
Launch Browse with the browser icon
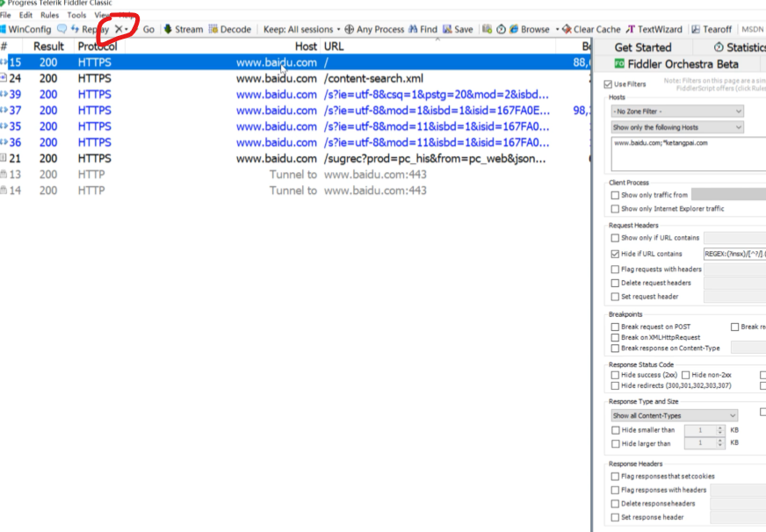pyautogui.click(x=530, y=29)
